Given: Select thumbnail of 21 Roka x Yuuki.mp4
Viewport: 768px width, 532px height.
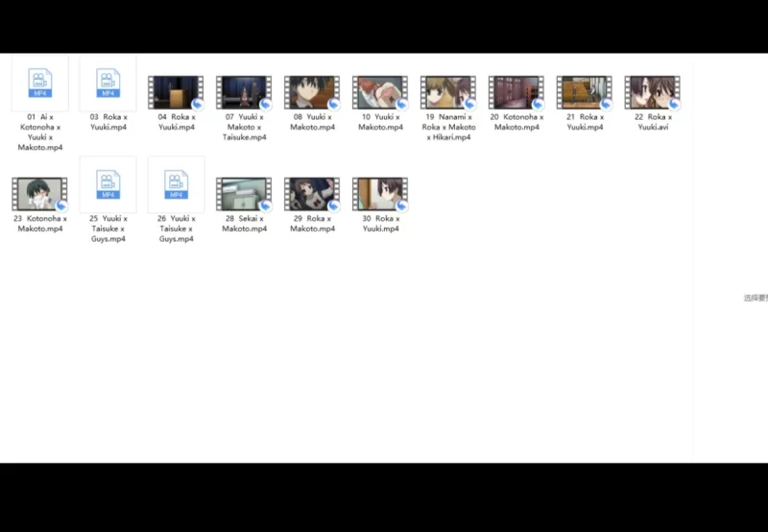Looking at the screenshot, I should [585, 92].
